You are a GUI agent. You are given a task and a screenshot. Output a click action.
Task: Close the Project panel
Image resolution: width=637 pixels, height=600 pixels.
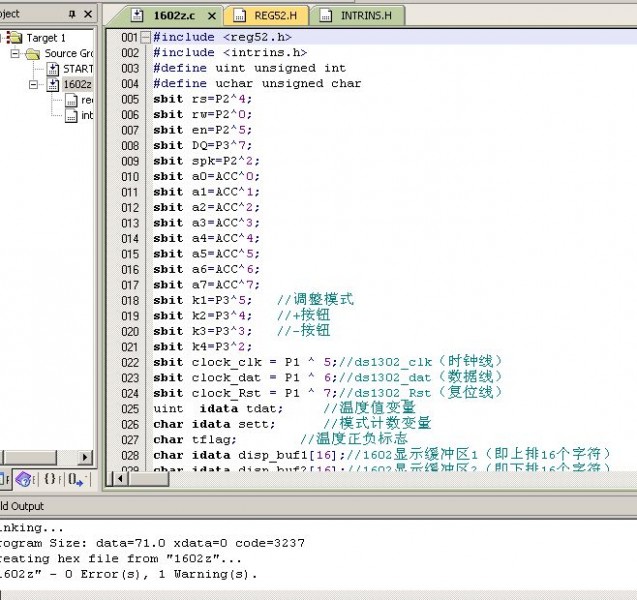coord(88,15)
